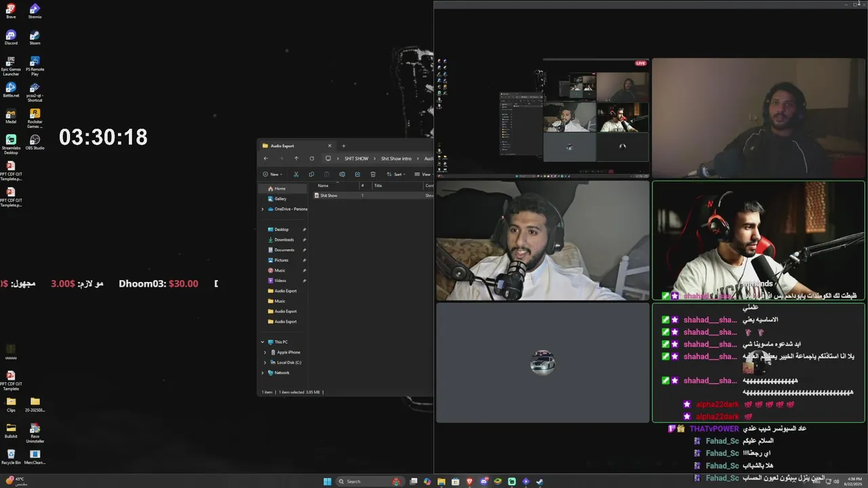Expand the location icon breadcrumb chevron
The width and height of the screenshot is (868, 488).
click(338, 159)
